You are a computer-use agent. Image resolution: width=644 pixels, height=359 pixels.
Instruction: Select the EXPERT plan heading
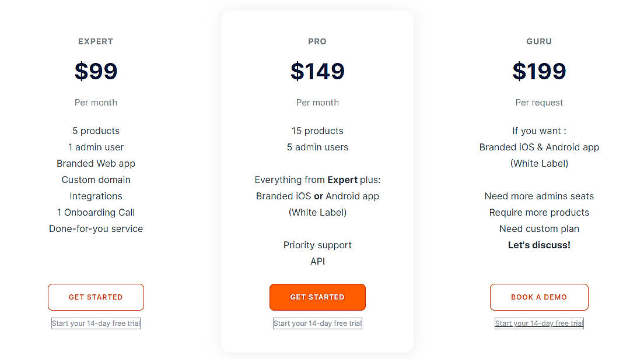pos(96,41)
